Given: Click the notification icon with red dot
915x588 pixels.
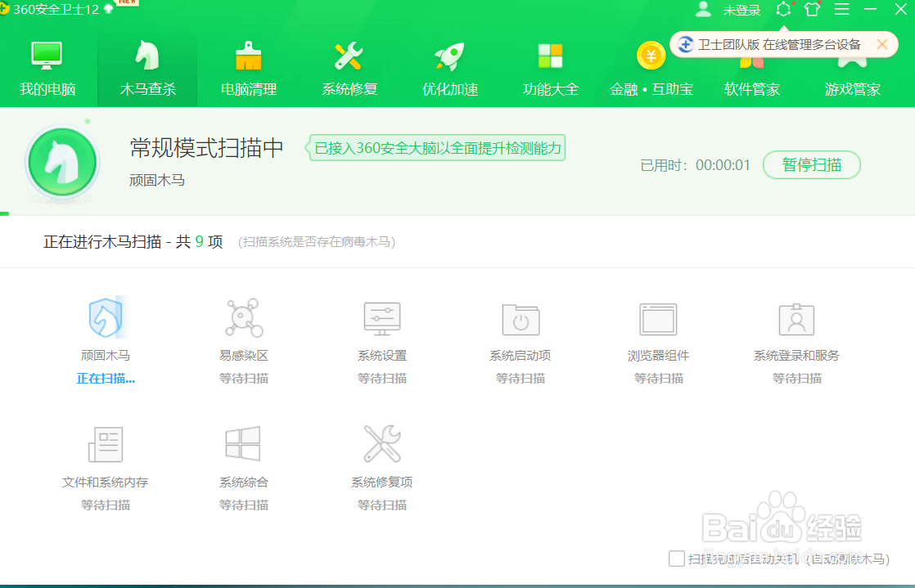Looking at the screenshot, I should coord(784,9).
